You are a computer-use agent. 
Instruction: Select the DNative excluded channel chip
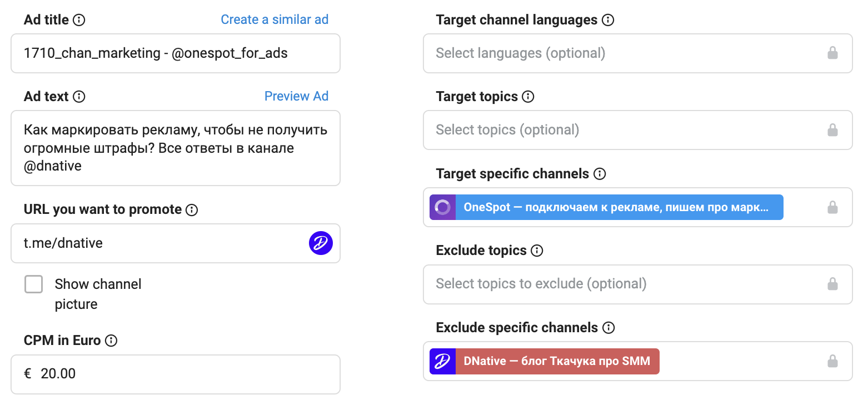(545, 361)
